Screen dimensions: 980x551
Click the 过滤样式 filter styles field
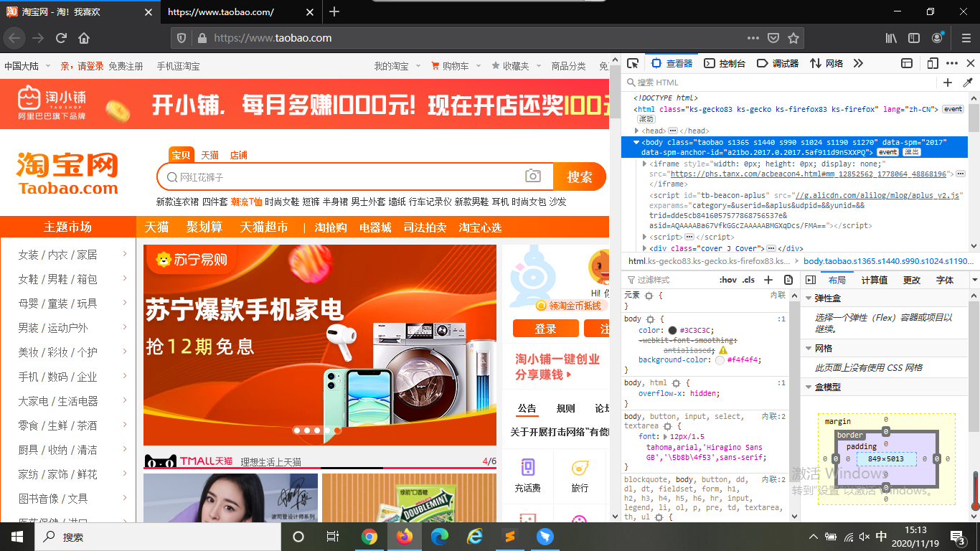click(x=667, y=280)
